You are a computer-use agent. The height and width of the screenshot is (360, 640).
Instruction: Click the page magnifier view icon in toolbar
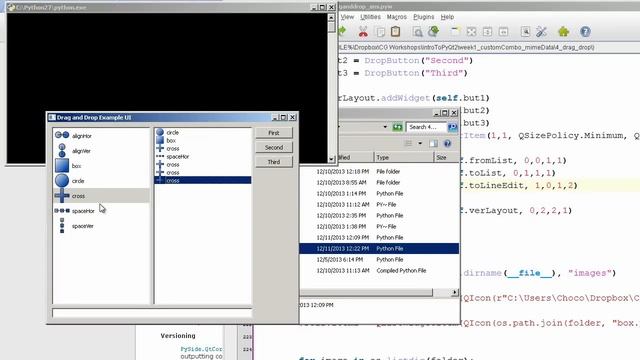[526, 32]
